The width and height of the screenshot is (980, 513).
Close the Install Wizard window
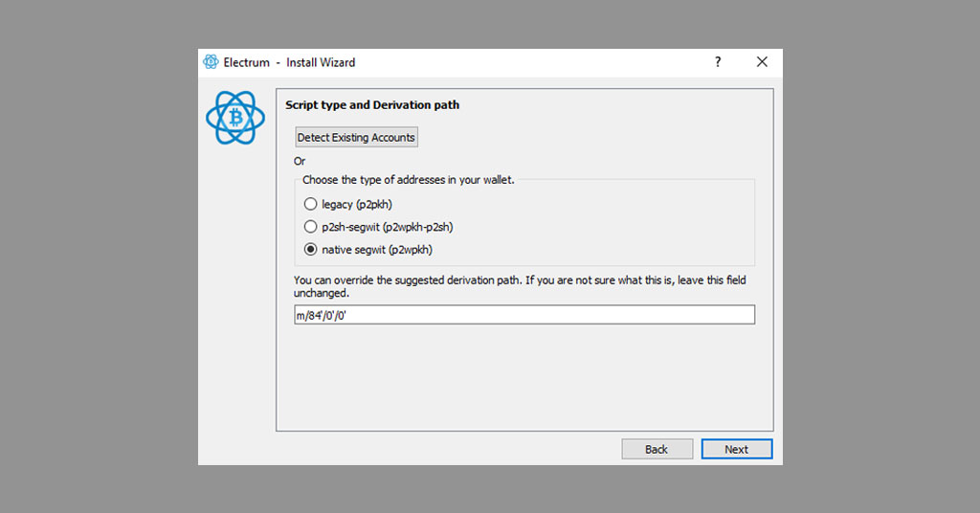coord(762,62)
